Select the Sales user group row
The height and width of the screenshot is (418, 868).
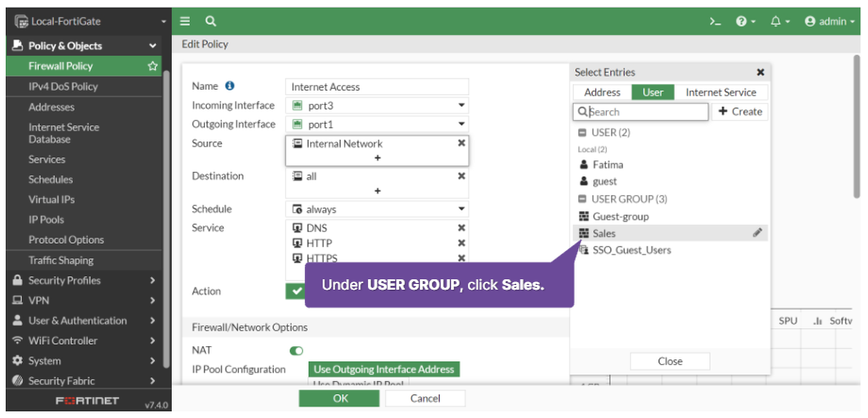[670, 233]
